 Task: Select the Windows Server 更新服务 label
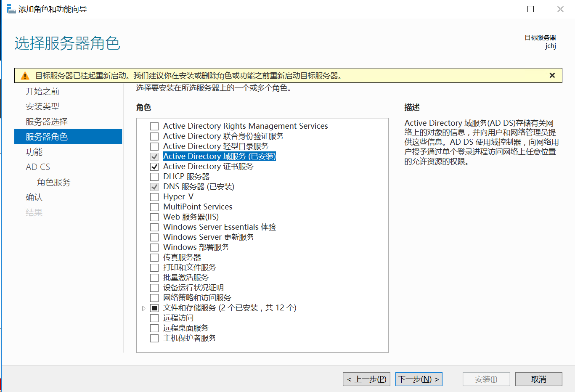pos(209,237)
